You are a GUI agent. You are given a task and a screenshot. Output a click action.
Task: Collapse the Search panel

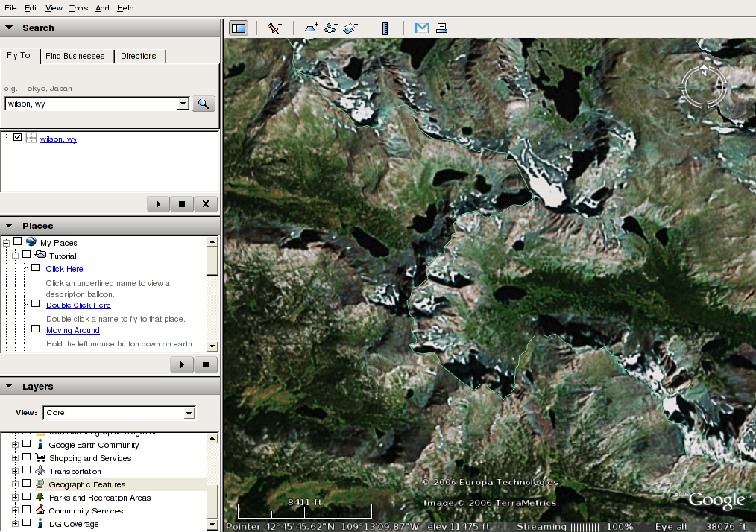(9, 28)
